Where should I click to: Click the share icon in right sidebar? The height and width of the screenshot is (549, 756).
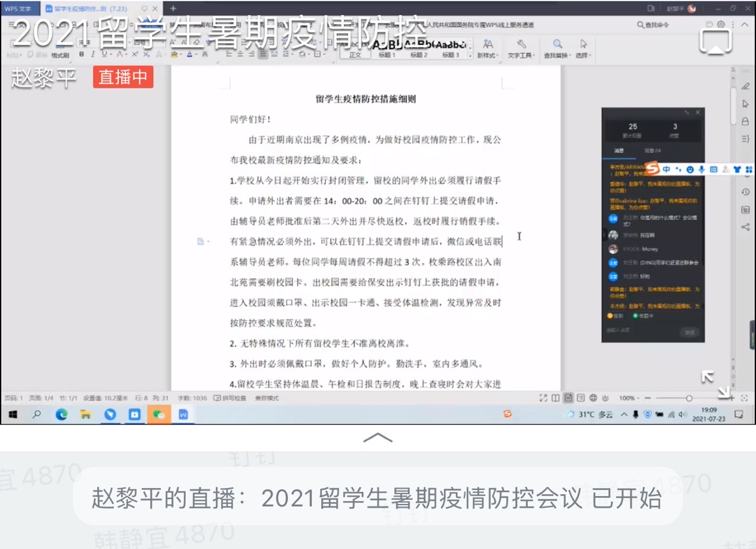[x=746, y=227]
